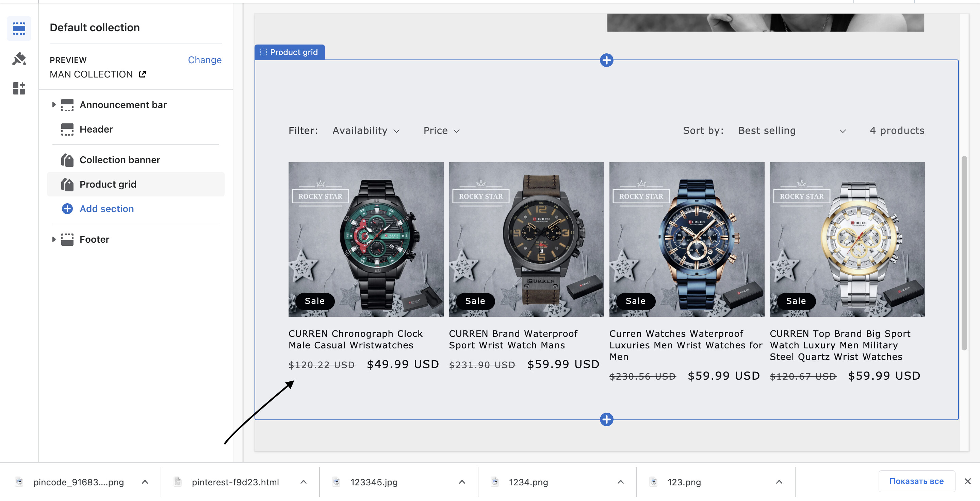The height and width of the screenshot is (501, 980).
Task: Add section below Product grid plus button
Action: pyautogui.click(x=606, y=419)
